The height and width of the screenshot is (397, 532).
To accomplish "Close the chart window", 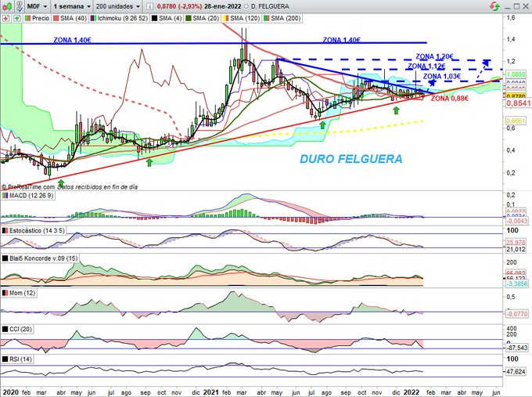I will [x=526, y=6].
